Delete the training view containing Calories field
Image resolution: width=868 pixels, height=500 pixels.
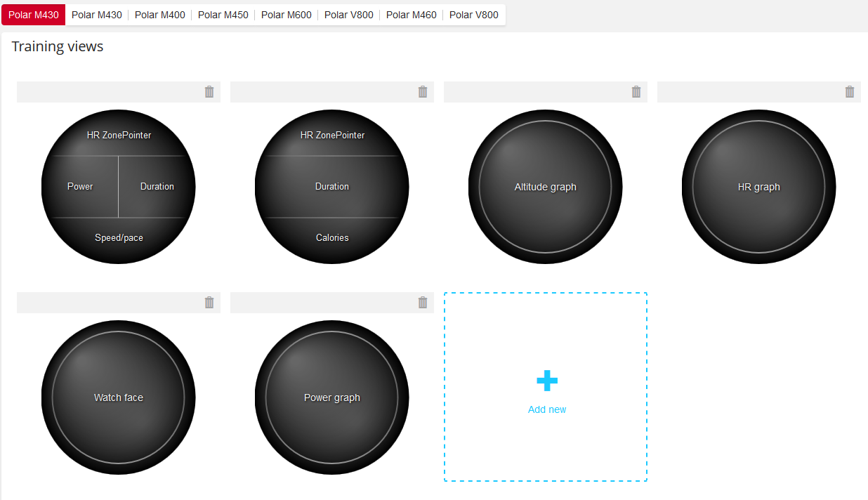pyautogui.click(x=423, y=92)
